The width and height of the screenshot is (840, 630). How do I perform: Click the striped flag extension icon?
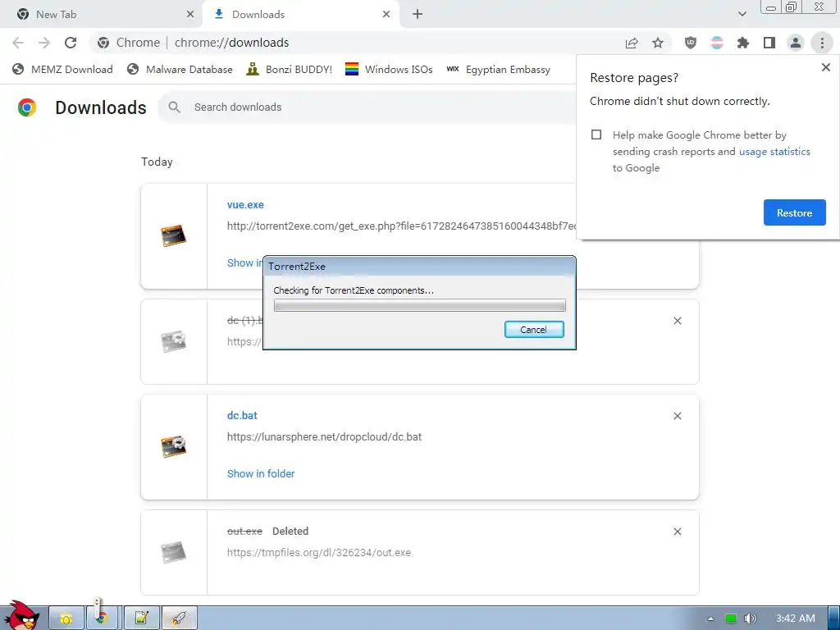coord(717,43)
